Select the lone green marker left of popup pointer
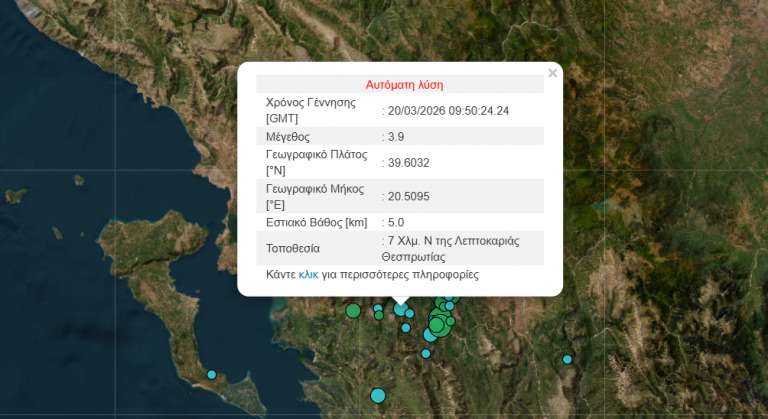This screenshot has height=419, width=768. (x=353, y=311)
